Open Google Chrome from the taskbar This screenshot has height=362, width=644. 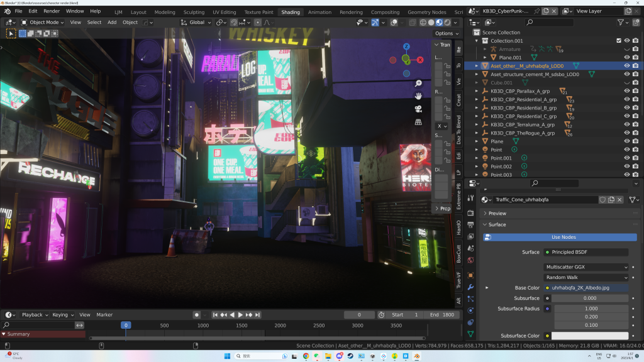click(306, 356)
